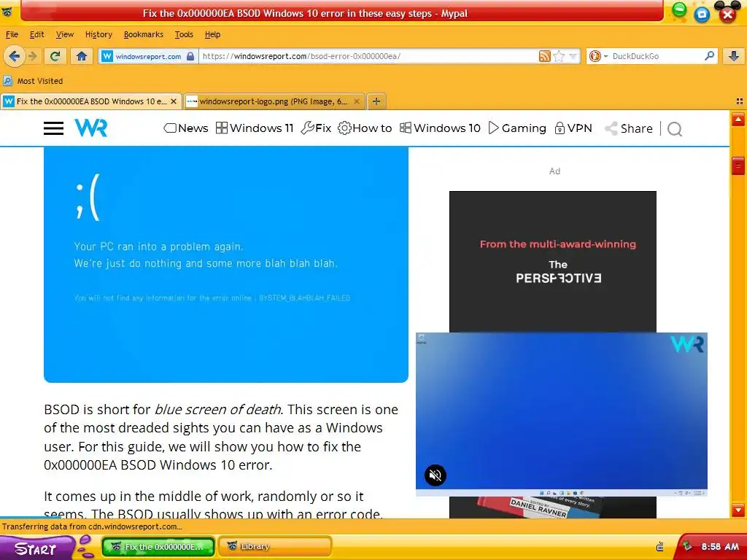747x560 pixels.
Task: Click the Most Visited bookmarks icon
Action: (x=8, y=80)
